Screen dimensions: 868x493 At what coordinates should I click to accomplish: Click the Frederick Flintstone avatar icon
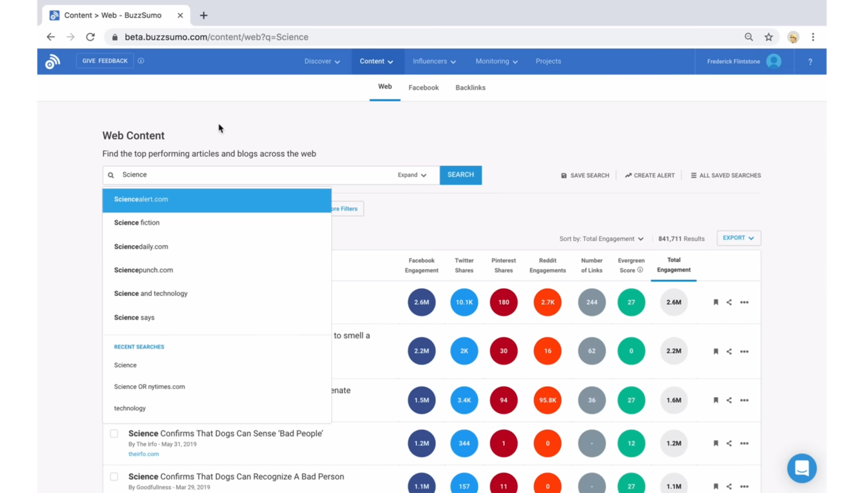774,61
